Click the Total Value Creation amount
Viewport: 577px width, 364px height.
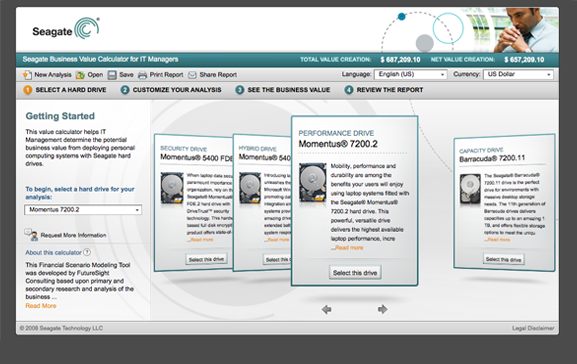[x=400, y=60]
